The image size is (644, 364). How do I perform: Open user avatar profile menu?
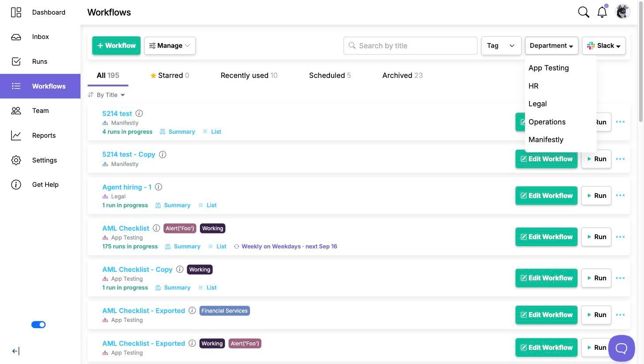[622, 12]
